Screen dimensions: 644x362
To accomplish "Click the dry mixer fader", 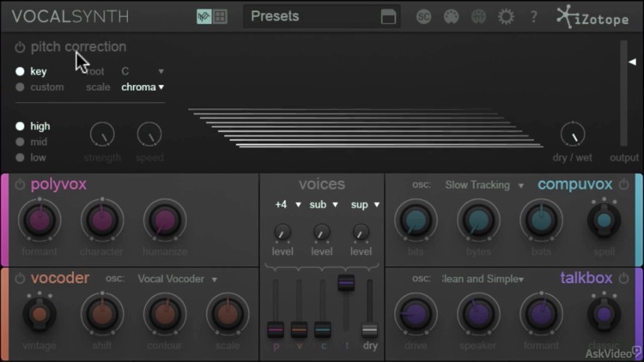I will click(x=369, y=330).
